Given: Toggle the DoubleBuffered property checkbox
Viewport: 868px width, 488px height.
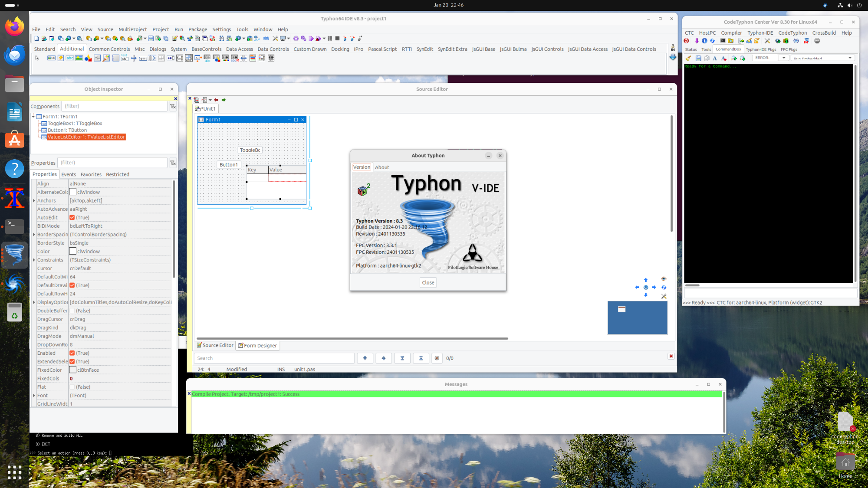Looking at the screenshot, I should [x=72, y=311].
